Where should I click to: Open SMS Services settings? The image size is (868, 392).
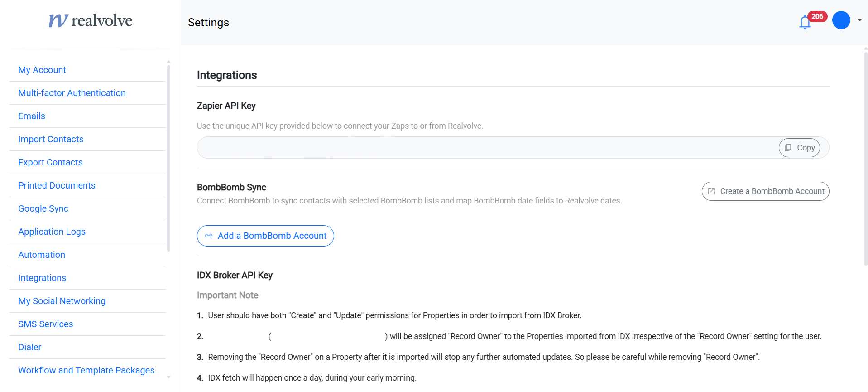click(45, 324)
